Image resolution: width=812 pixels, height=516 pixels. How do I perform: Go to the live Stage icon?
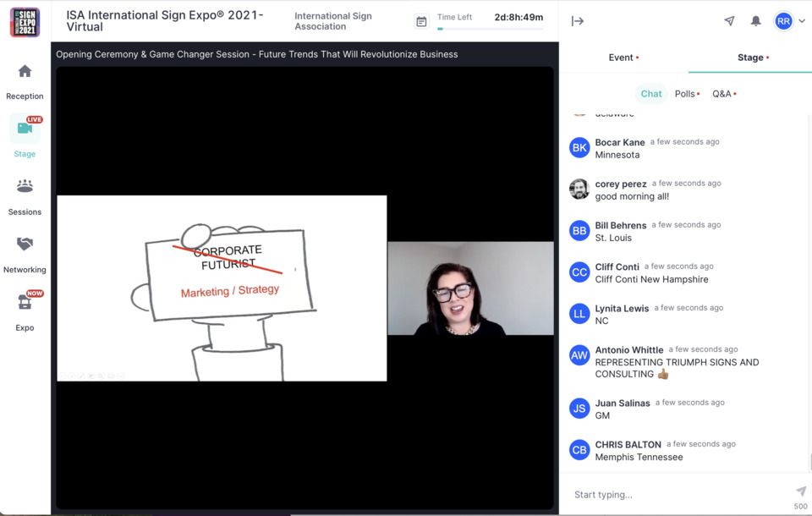25,129
